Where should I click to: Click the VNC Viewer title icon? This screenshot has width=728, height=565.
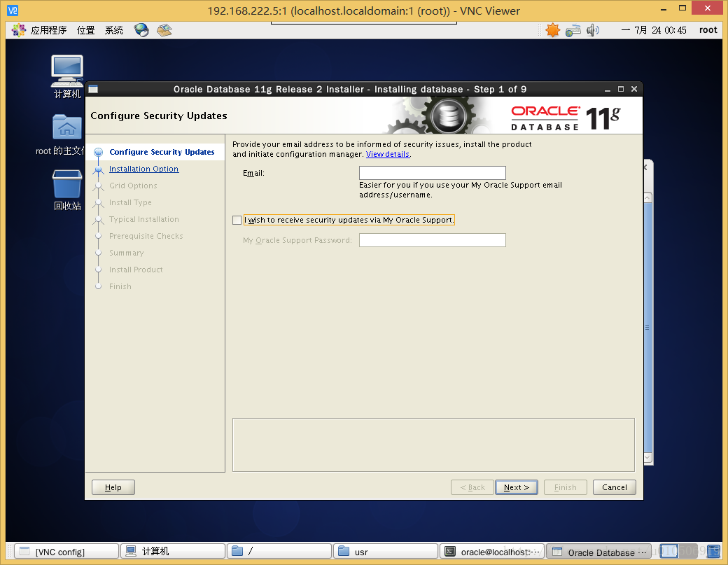point(13,11)
